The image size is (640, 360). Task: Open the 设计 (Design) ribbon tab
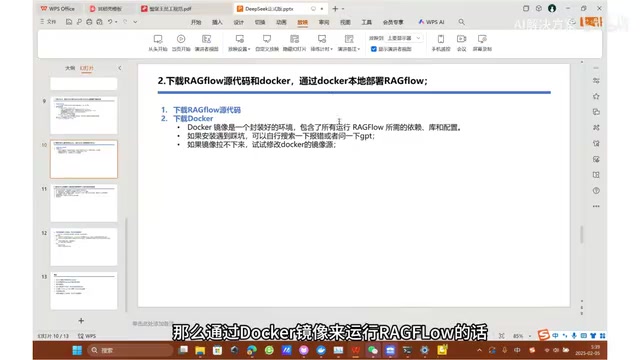[x=239, y=22]
